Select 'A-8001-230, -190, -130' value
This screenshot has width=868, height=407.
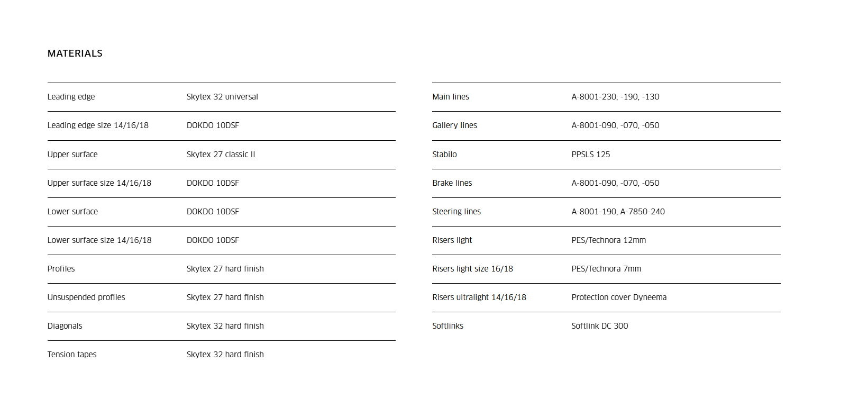point(615,97)
